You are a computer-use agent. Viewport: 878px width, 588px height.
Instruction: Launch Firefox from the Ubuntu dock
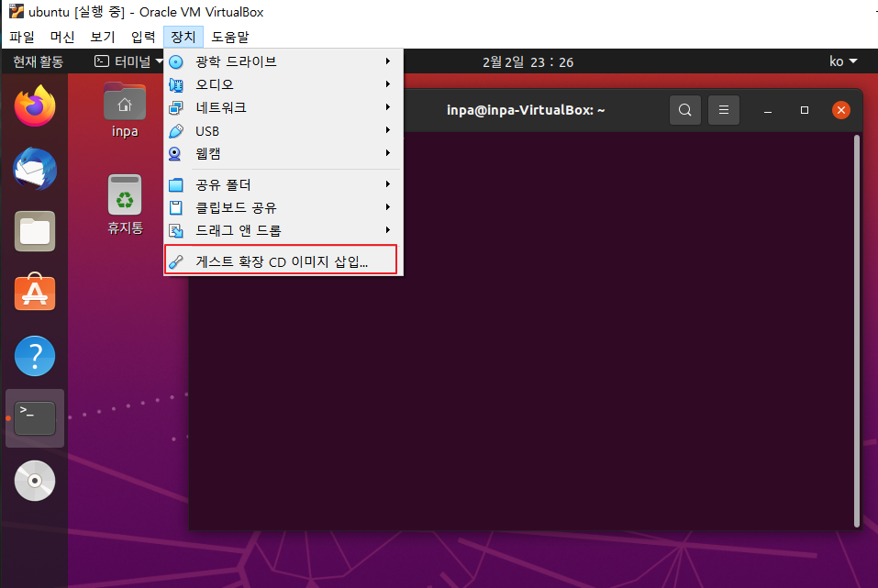[x=35, y=105]
